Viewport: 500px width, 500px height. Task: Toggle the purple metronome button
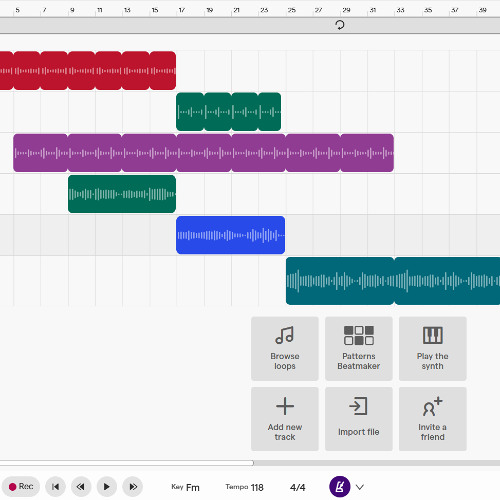click(340, 487)
